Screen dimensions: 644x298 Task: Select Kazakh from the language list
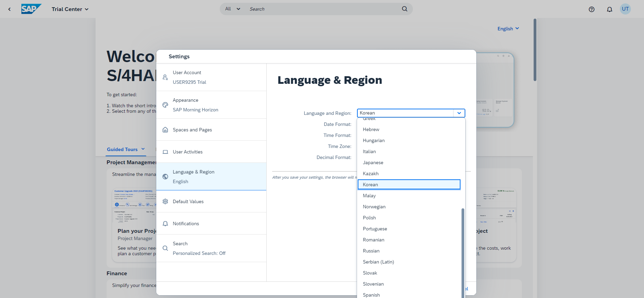pyautogui.click(x=409, y=173)
